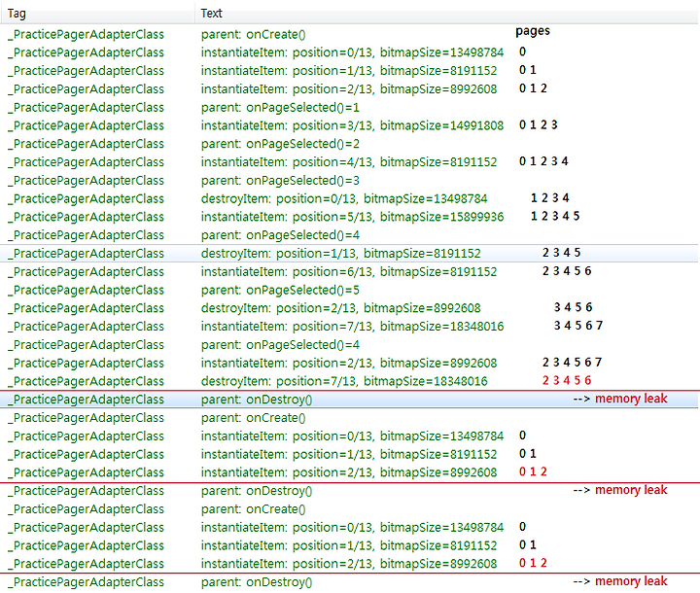Viewport: 700px width, 593px height.
Task: Select the Tag cell beside onPageSelected()=5
Action: 87,291
